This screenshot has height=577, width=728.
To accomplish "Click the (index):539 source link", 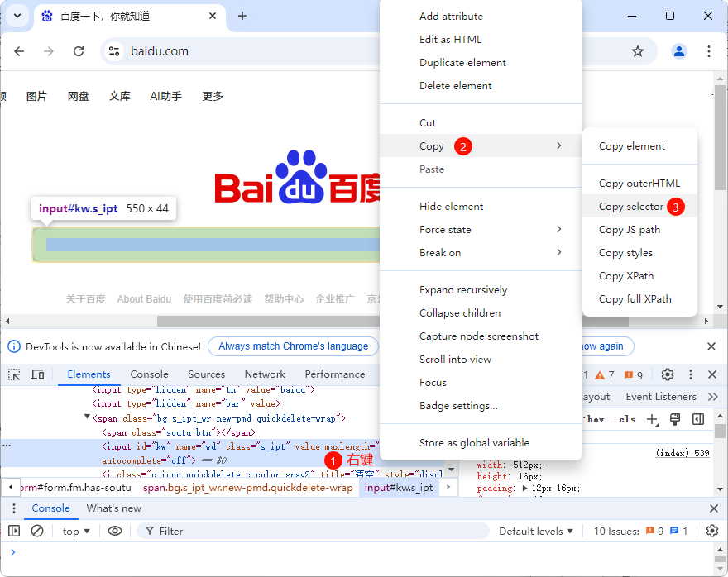I will pos(682,453).
